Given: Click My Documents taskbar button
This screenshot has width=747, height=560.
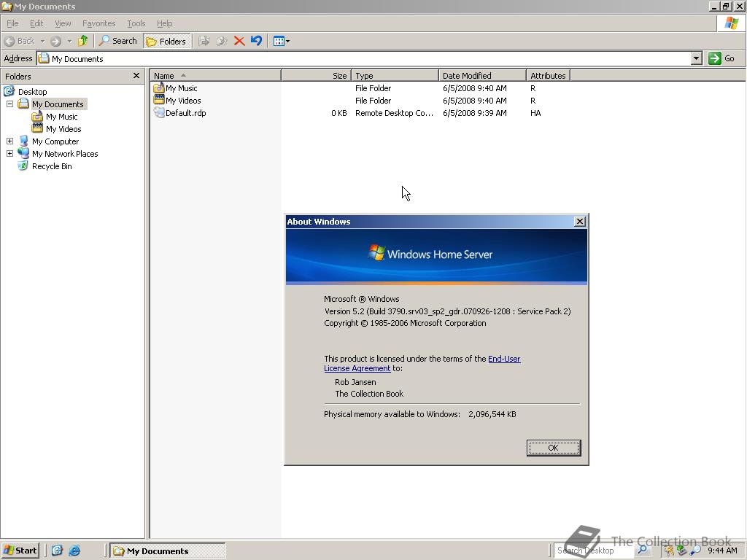Looking at the screenshot, I should [168, 551].
